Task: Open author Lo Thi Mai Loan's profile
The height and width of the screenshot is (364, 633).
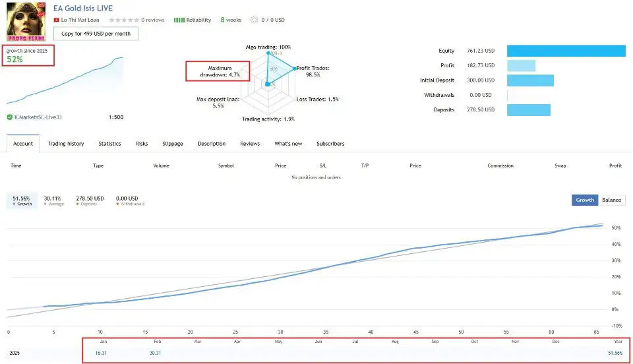Action: click(x=84, y=20)
